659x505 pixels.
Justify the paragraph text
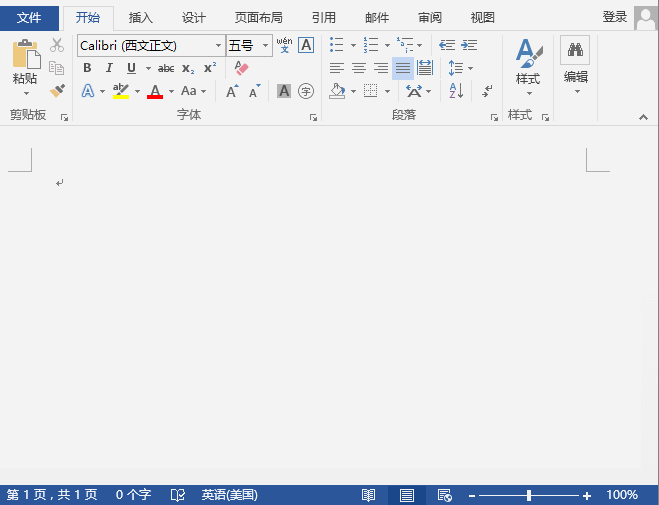(x=403, y=68)
